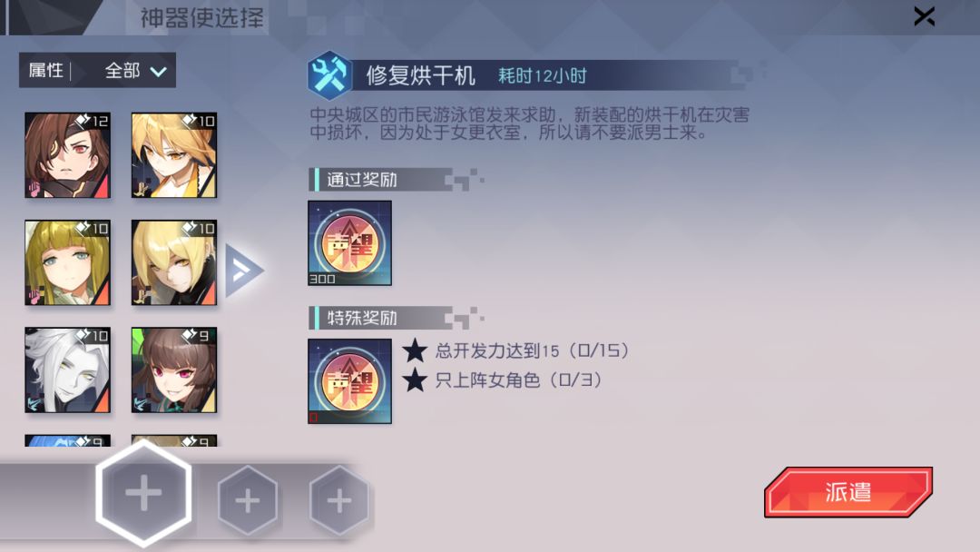This screenshot has width=980, height=552.
Task: Click the 声望 special reward icon
Action: pos(350,381)
